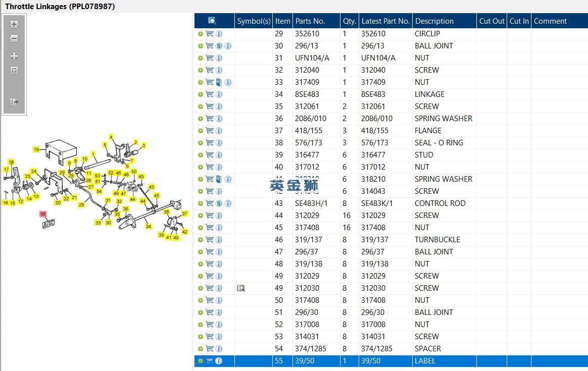The width and height of the screenshot is (588, 371).
Task: Click the gear icon for selected LABEL row
Action: (x=201, y=361)
